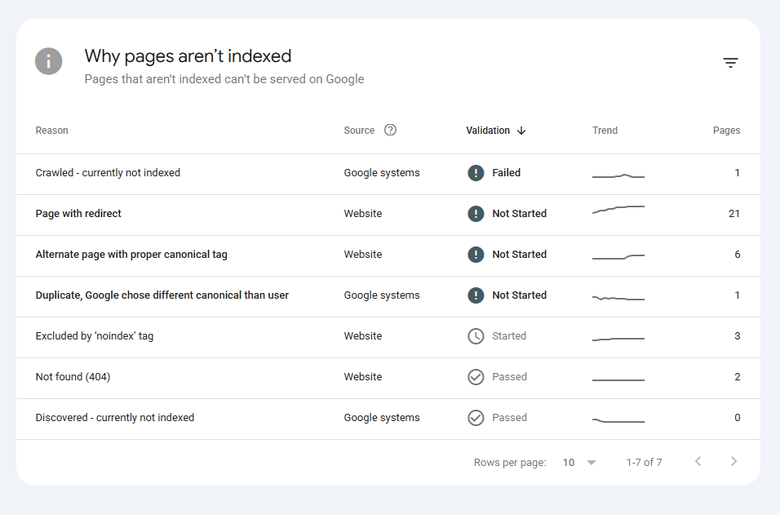Click Started validation status text
Screen dimensions: 780x515
(509, 336)
